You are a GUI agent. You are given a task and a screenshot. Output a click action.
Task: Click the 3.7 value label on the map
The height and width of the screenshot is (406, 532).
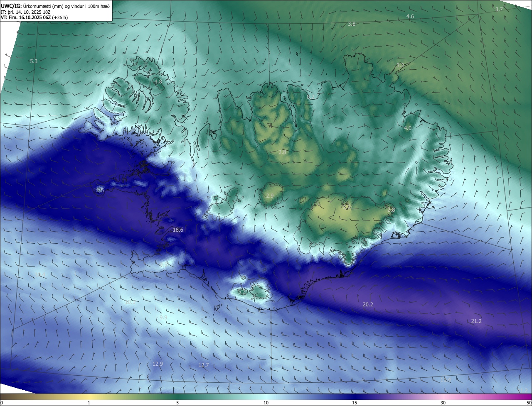(x=499, y=9)
